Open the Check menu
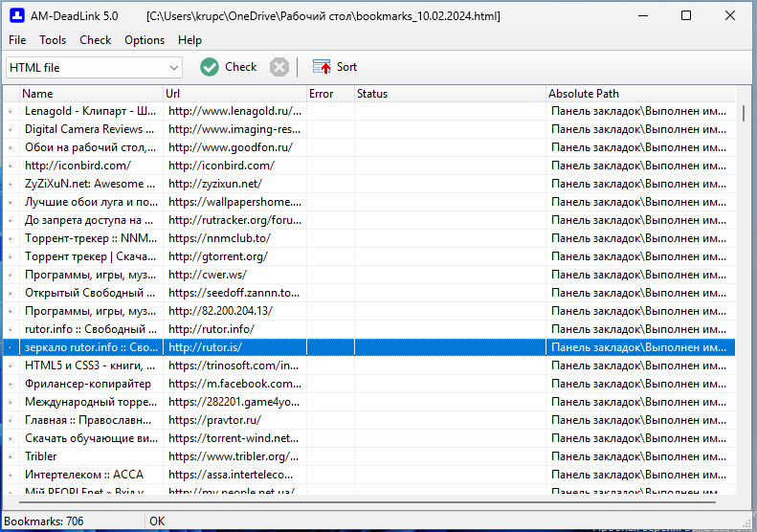757x532 pixels. point(96,40)
